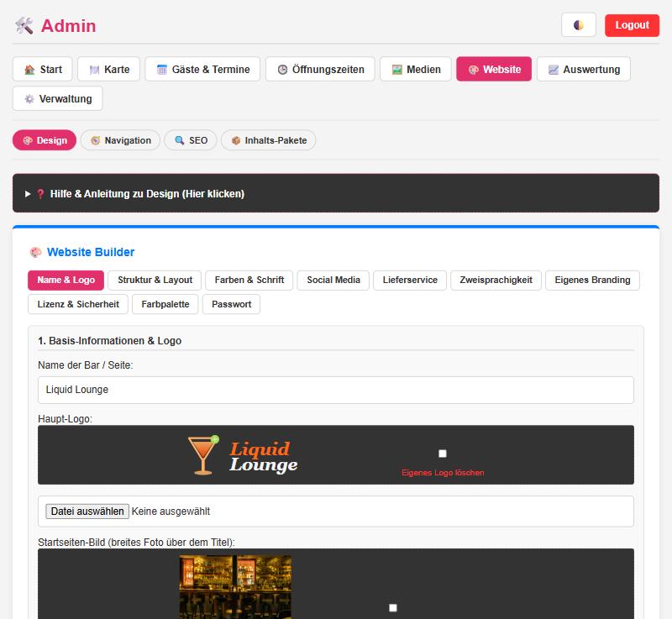Viewport: 672px width, 619px height.
Task: Select the Name & Logo tab
Action: click(x=66, y=281)
